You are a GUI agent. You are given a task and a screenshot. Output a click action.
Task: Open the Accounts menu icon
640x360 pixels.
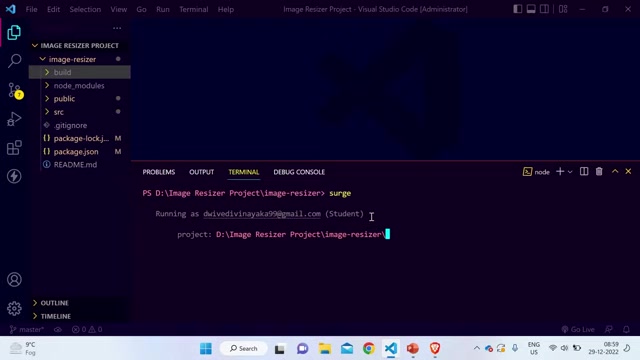point(14,280)
